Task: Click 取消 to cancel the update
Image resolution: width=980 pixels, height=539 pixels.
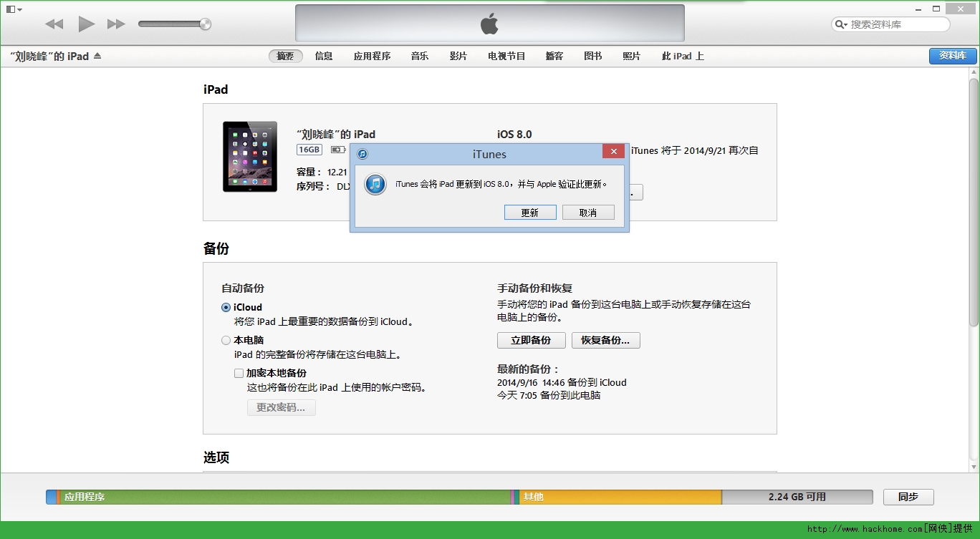Action: click(x=588, y=213)
